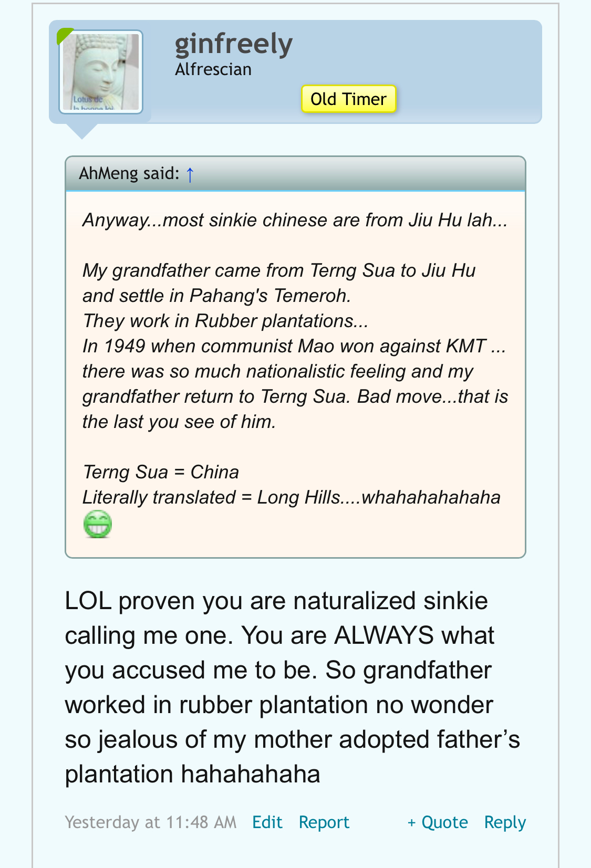Click the Terng Sua = China line
This screenshot has width=591, height=868.
pyautogui.click(x=161, y=472)
